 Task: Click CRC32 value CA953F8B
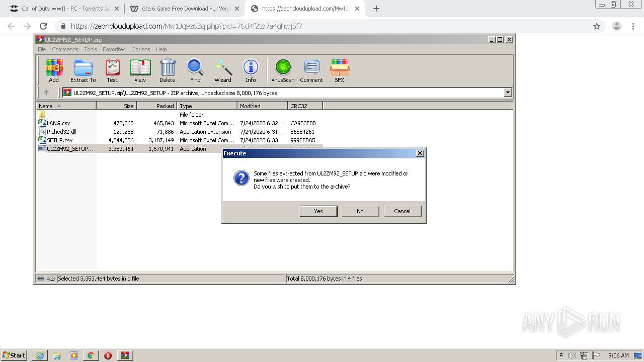pyautogui.click(x=303, y=123)
